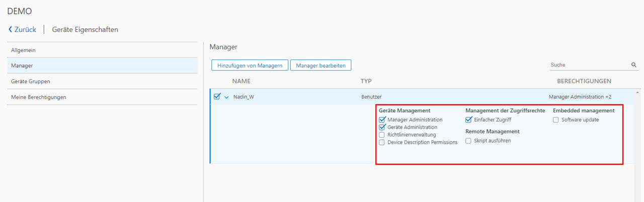Click the magnifier search icon
The height and width of the screenshot is (202, 644).
(634, 65)
